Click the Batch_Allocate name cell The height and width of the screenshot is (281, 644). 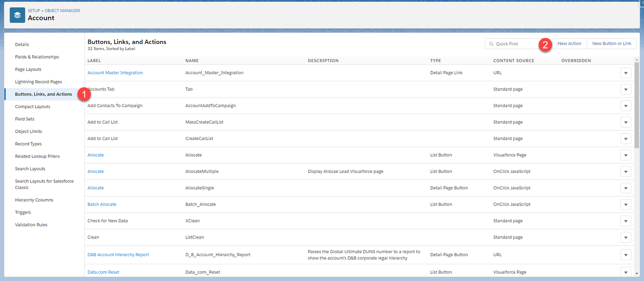click(200, 204)
